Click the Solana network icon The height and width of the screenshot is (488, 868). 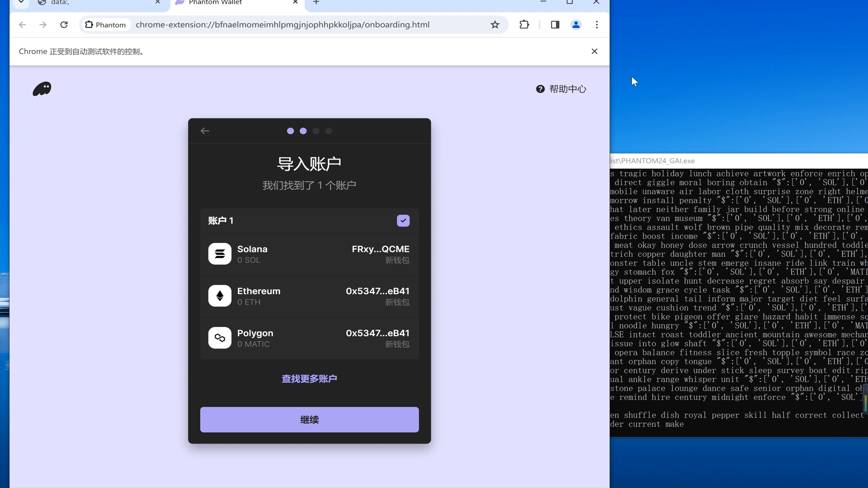tap(220, 254)
